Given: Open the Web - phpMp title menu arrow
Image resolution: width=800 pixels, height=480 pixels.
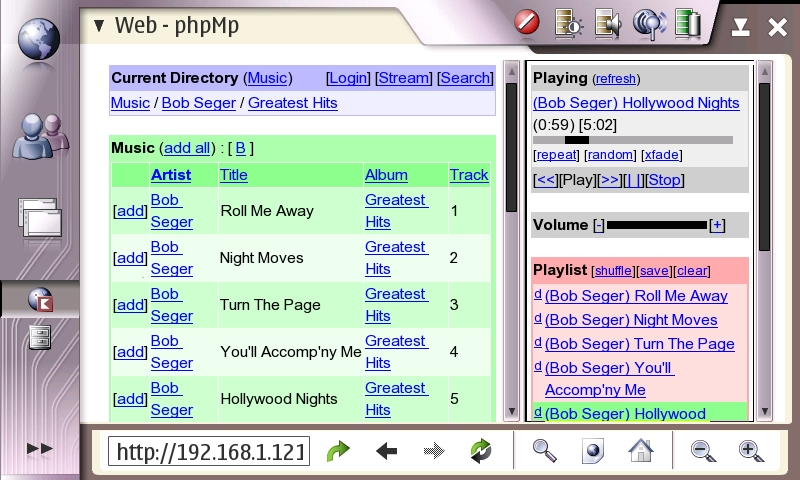Looking at the screenshot, I should click(98, 25).
